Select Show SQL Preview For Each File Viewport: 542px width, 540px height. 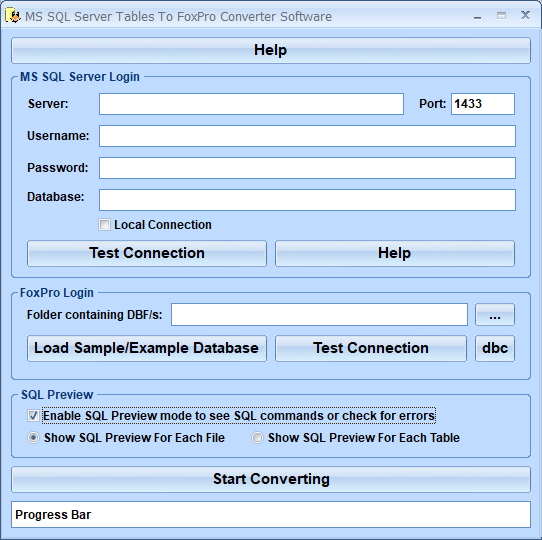pos(34,438)
